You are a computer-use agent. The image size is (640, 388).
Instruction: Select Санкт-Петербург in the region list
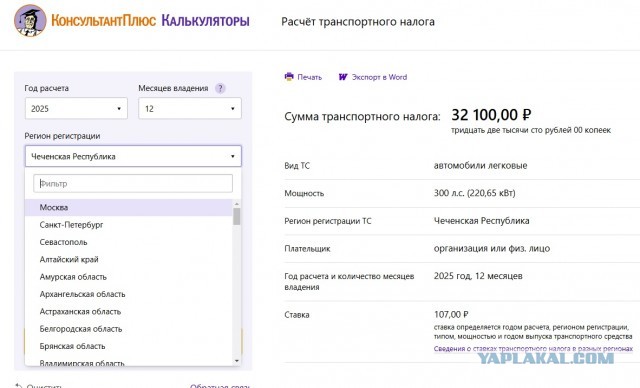click(129, 225)
